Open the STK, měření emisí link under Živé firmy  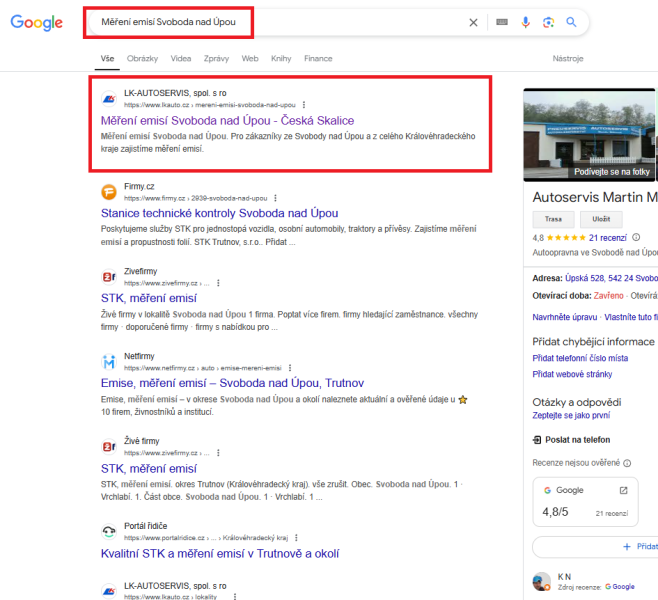(x=149, y=469)
